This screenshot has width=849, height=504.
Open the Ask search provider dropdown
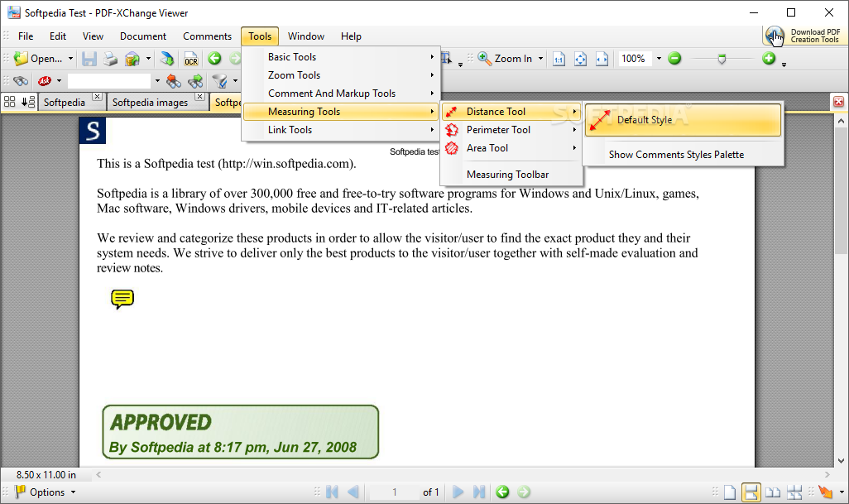tap(59, 81)
